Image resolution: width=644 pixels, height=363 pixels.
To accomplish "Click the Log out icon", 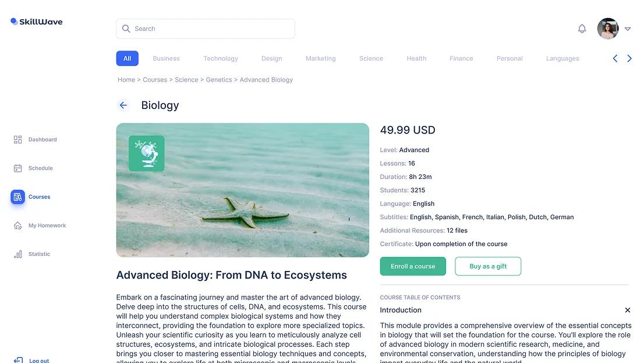I will tap(18, 361).
